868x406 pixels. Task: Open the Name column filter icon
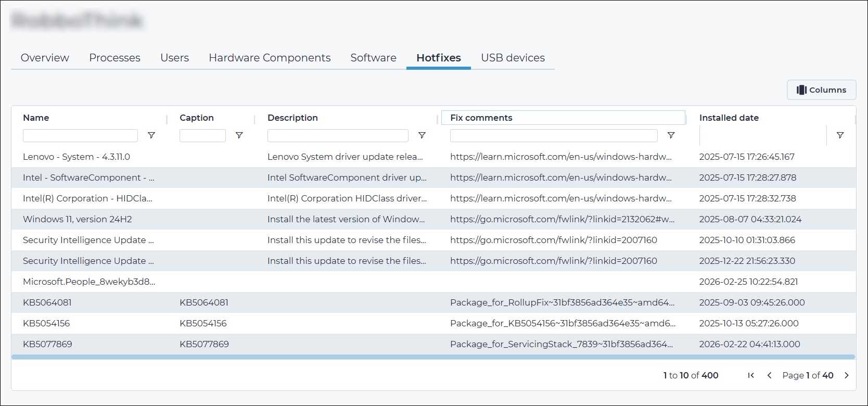pyautogui.click(x=151, y=135)
